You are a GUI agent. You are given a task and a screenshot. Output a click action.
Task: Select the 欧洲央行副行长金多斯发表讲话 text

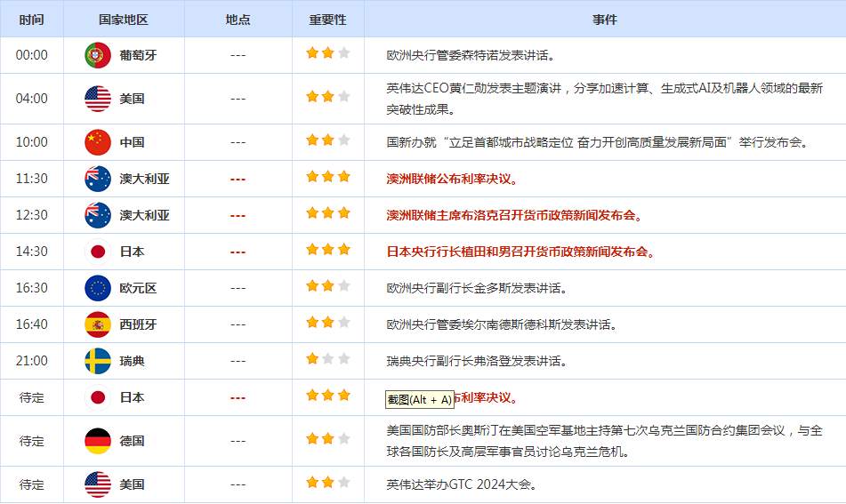point(477,288)
